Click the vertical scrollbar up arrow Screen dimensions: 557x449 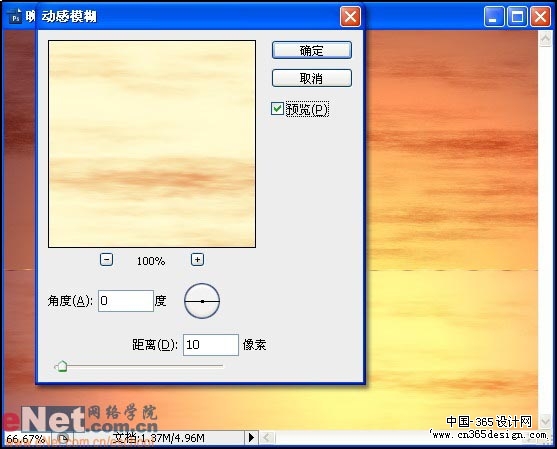point(545,38)
